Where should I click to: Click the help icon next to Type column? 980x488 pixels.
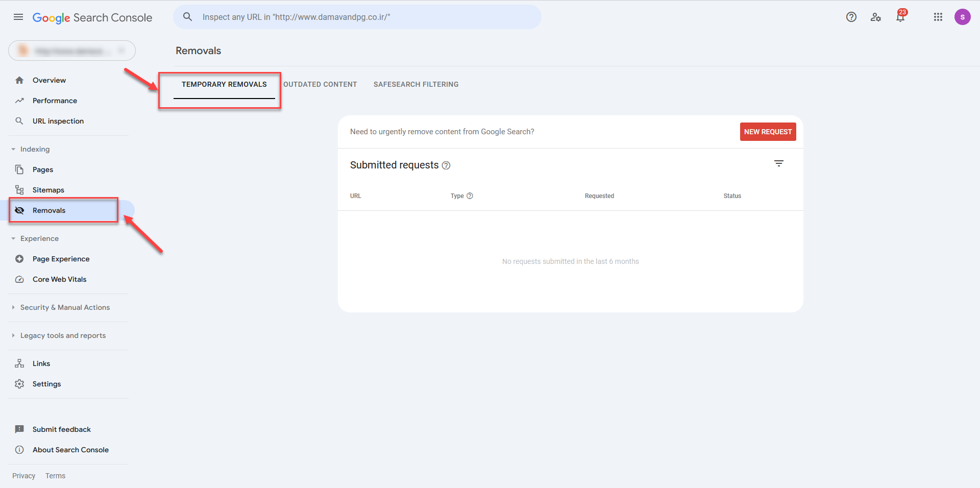(470, 196)
